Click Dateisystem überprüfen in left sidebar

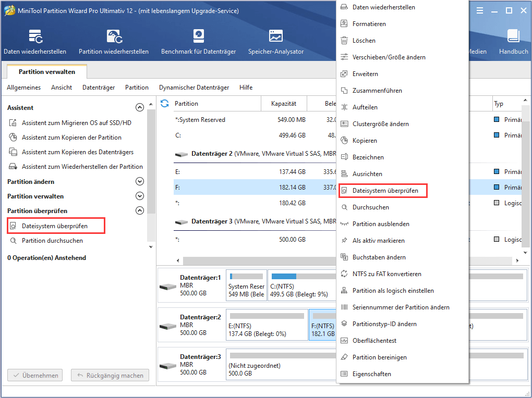[x=56, y=226]
